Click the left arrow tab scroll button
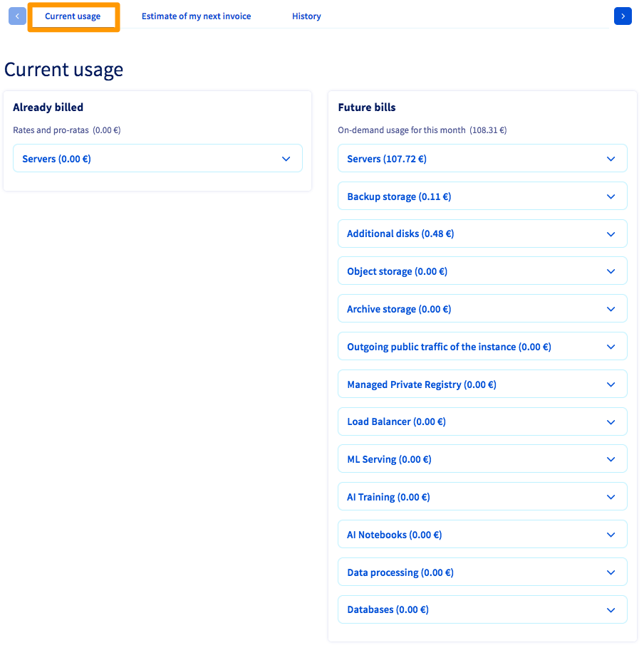Screen dimensions: 644x650 click(17, 16)
